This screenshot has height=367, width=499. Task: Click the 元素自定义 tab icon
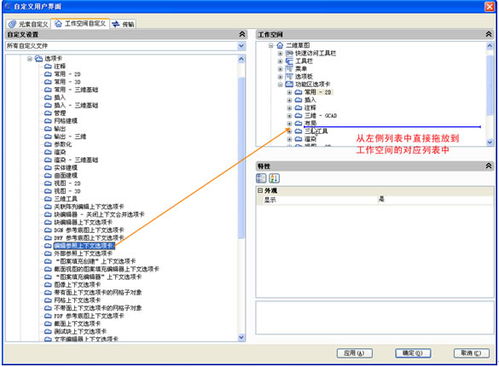12,24
